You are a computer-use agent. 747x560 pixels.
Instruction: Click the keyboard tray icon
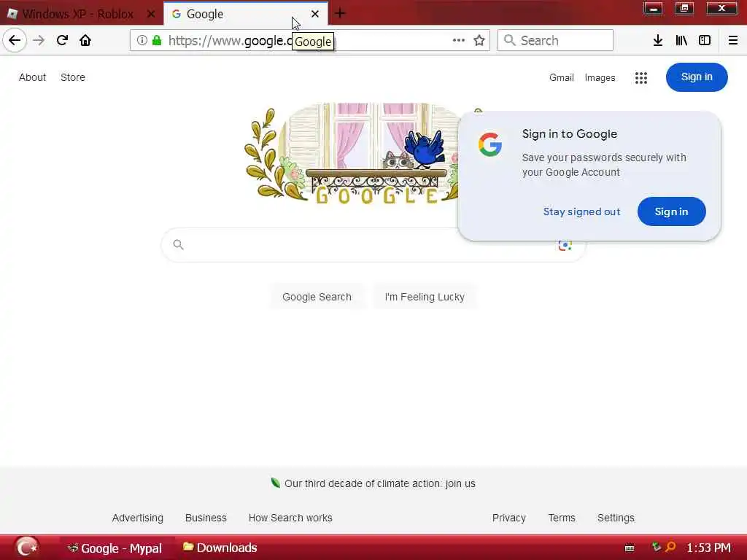630,548
